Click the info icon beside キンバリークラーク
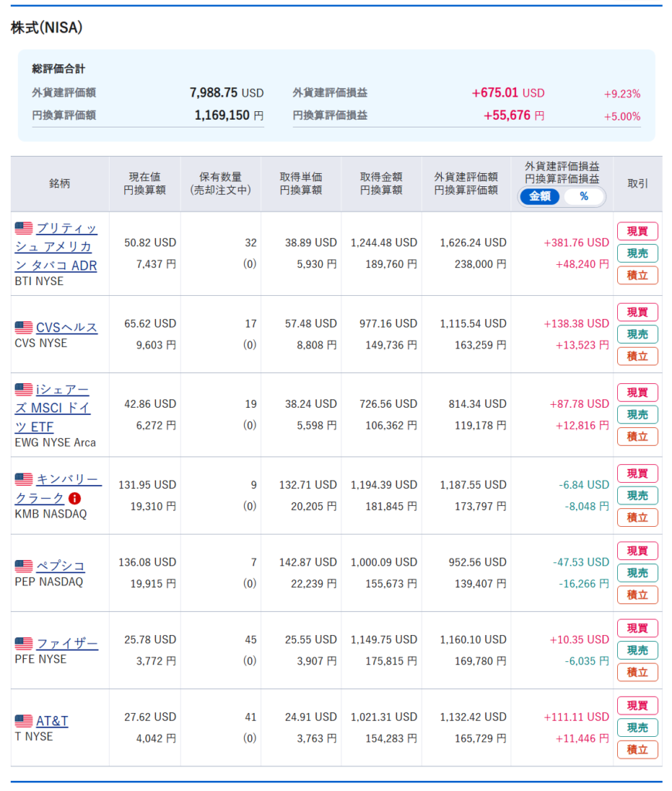The width and height of the screenshot is (672, 791). point(75,498)
